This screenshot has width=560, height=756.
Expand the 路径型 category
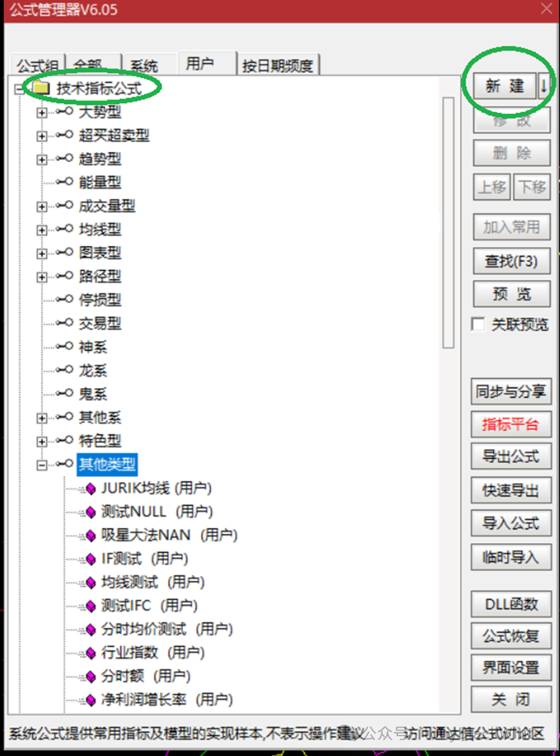pyautogui.click(x=42, y=278)
